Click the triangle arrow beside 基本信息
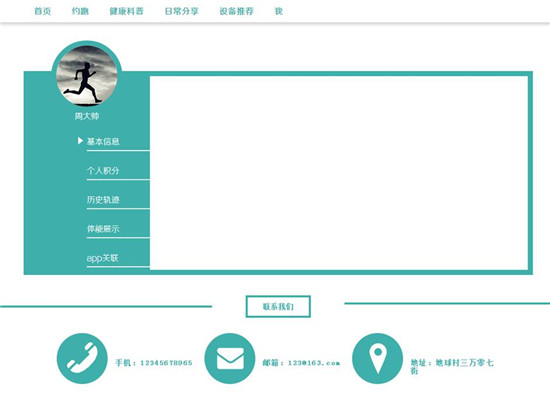The image size is (550, 393). [x=80, y=141]
